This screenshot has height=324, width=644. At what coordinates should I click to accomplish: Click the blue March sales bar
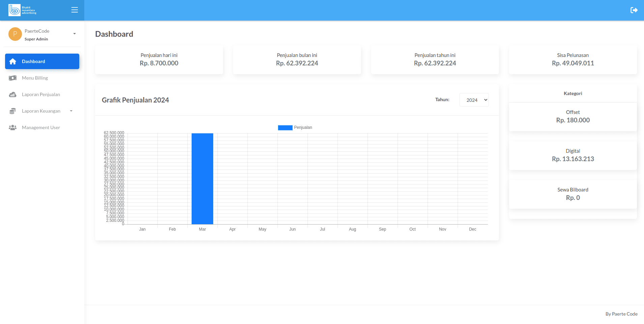pyautogui.click(x=202, y=179)
